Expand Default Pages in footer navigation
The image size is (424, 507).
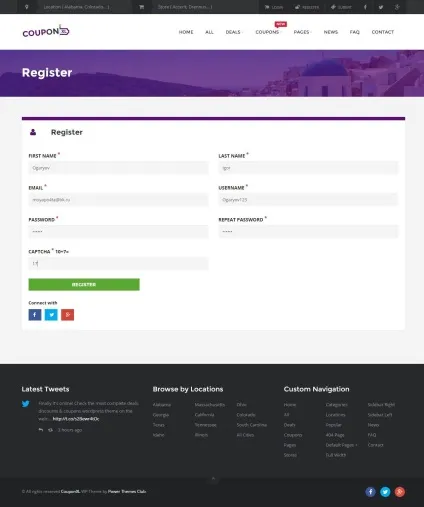pyautogui.click(x=341, y=445)
